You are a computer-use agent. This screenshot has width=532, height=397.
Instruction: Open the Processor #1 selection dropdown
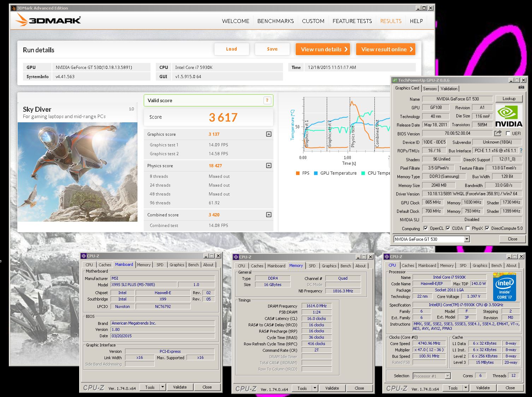point(448,376)
